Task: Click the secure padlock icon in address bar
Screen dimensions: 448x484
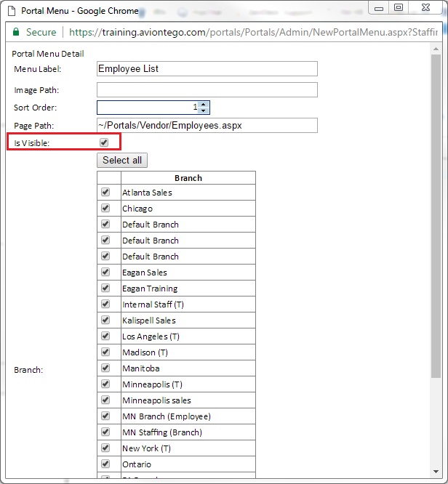Action: coord(16,32)
